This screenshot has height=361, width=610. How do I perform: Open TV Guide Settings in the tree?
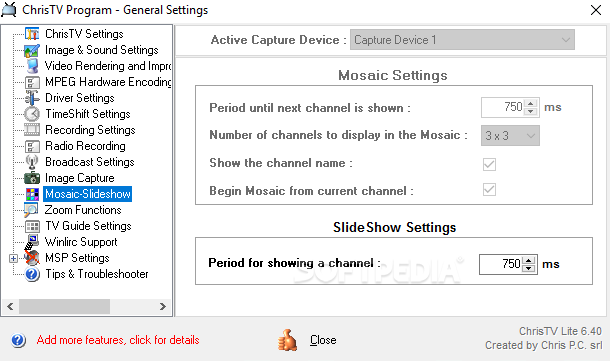point(88,226)
